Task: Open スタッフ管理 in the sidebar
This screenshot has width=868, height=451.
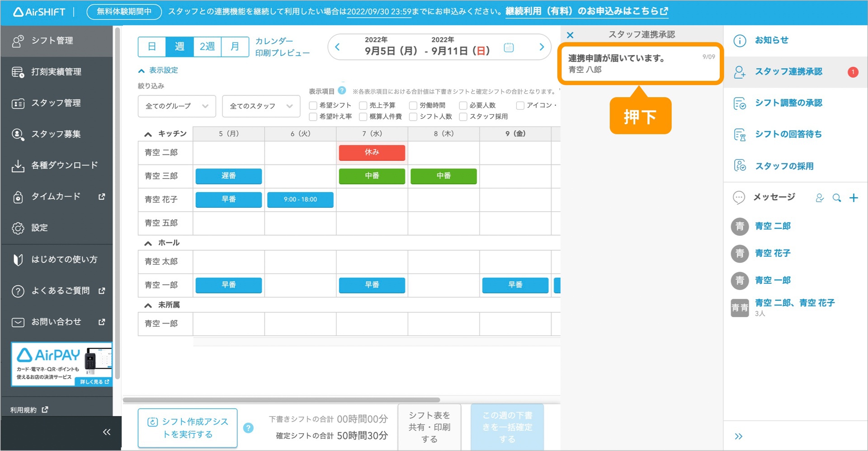Action: coord(56,103)
